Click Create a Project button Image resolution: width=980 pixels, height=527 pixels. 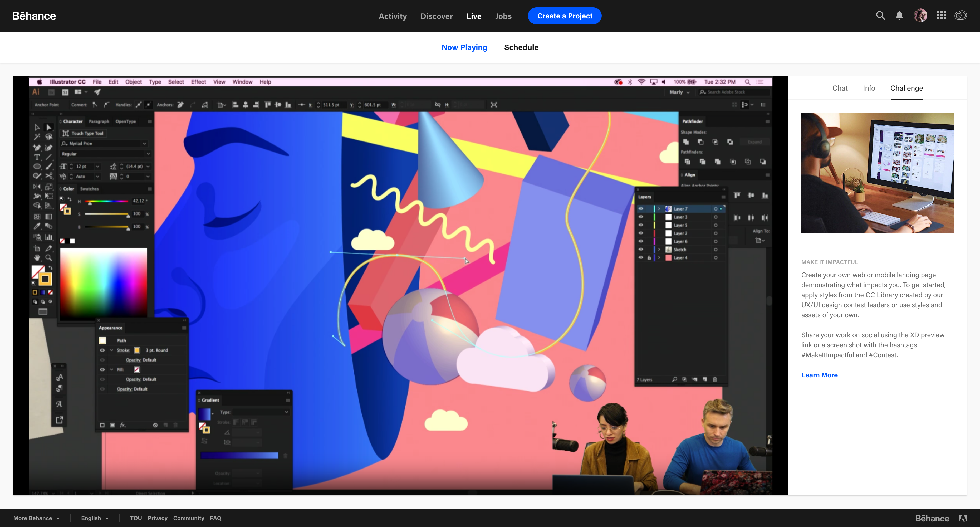564,16
